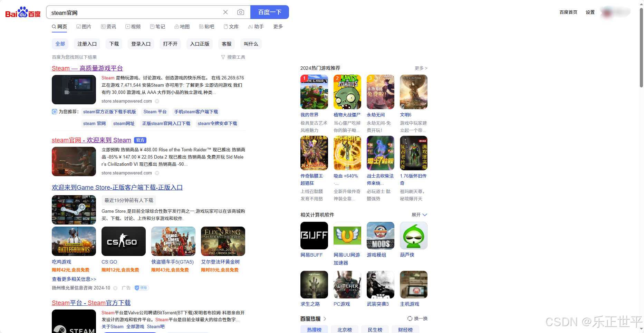
Task: Select the 注册入口 filter chip
Action: pos(87,44)
